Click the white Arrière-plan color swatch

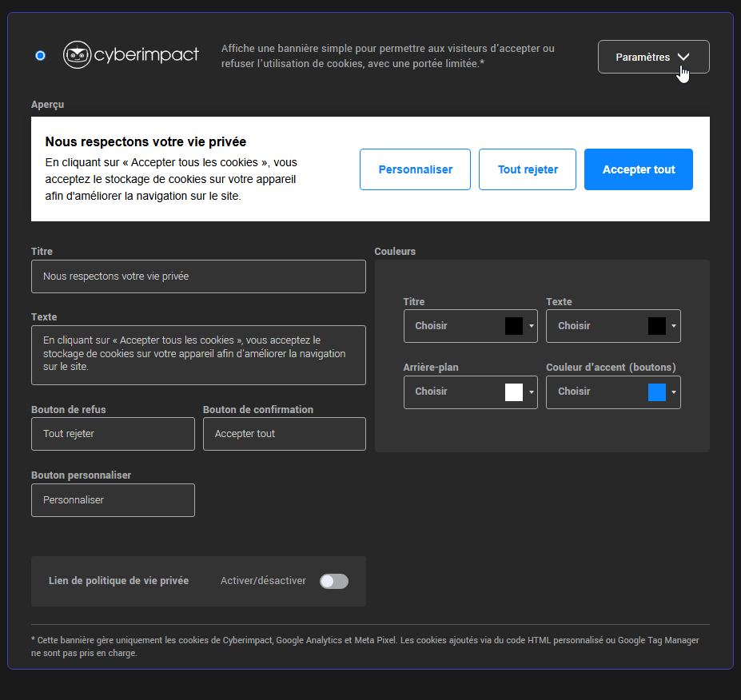514,392
